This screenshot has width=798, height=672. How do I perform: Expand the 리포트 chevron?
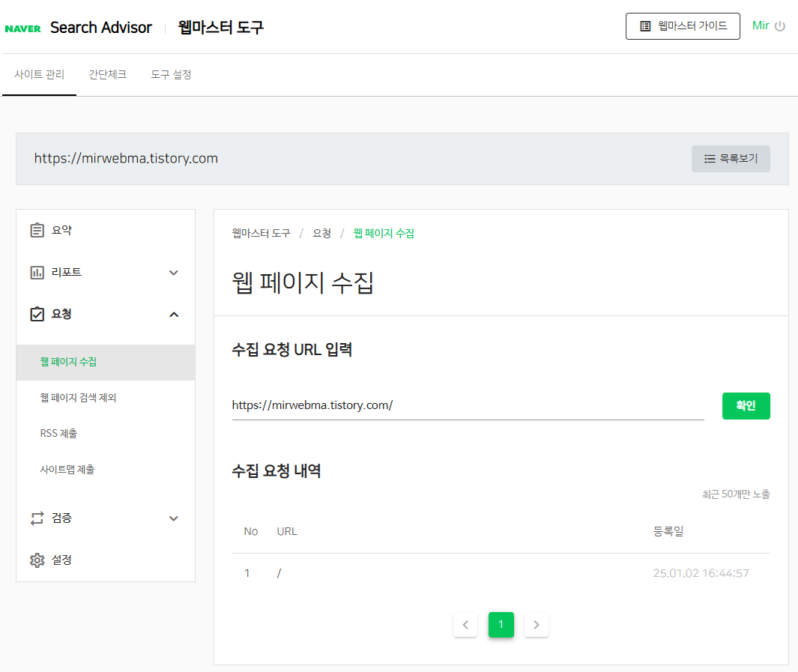(174, 273)
